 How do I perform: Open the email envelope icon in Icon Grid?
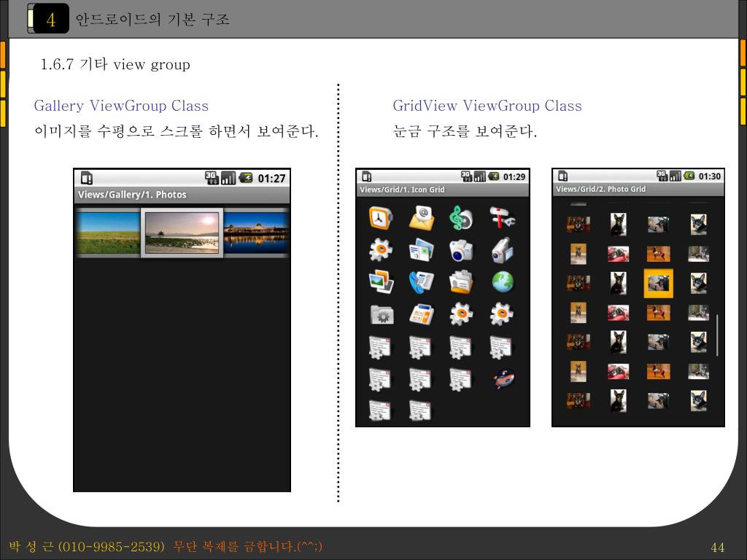(x=421, y=219)
